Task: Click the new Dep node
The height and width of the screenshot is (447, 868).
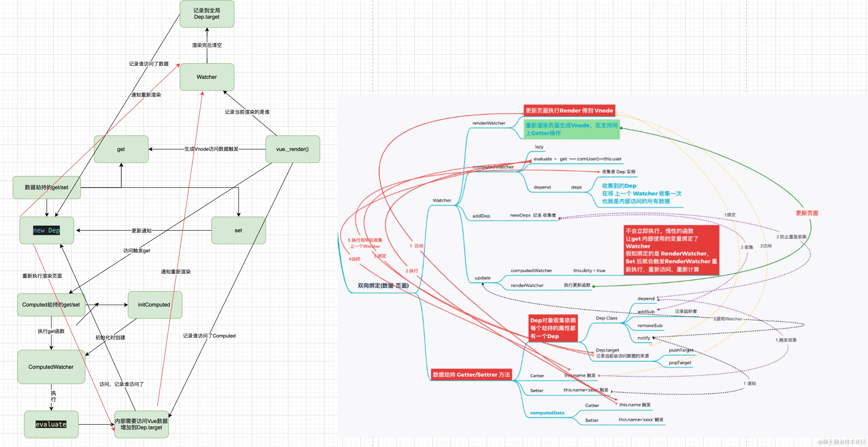Action: [x=46, y=230]
